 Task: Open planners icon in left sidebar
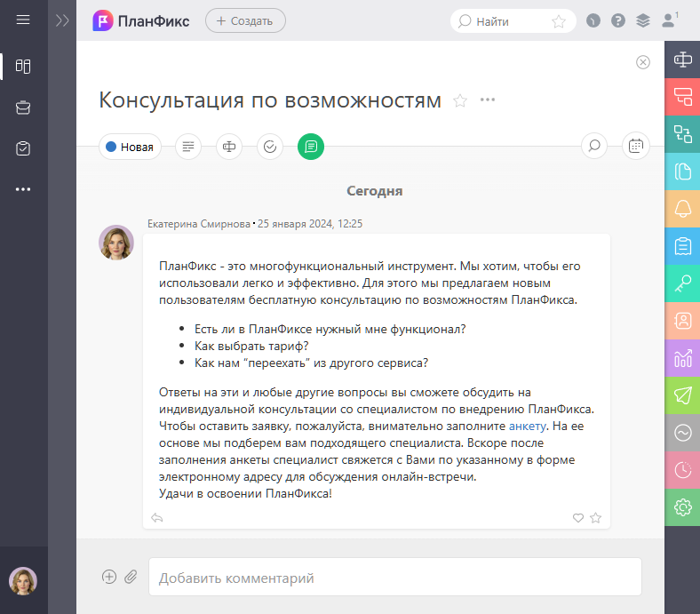click(x=23, y=67)
